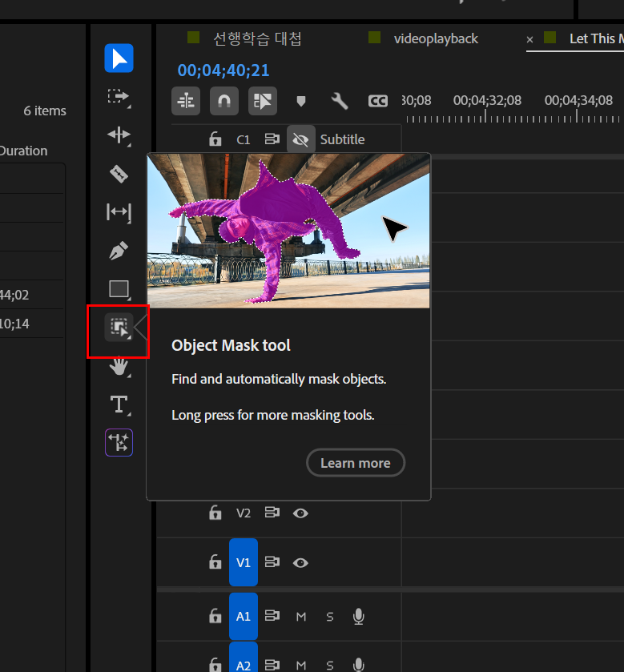Toggle Linked Selection in the timeline

click(x=262, y=101)
